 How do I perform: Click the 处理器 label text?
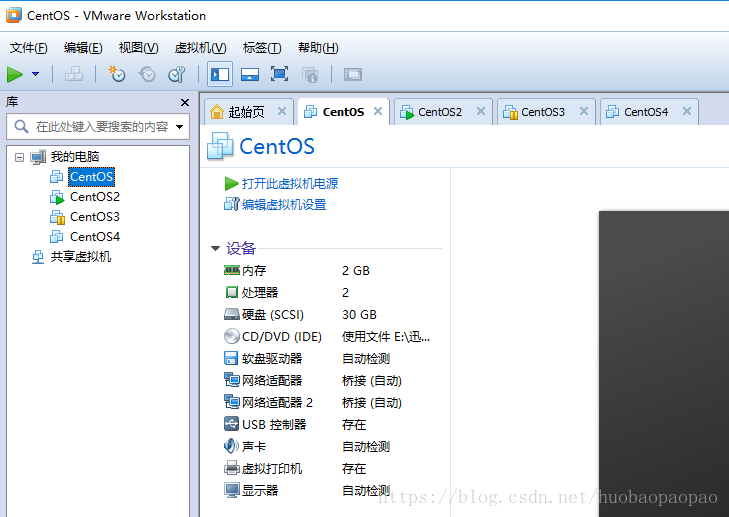pyautogui.click(x=260, y=292)
